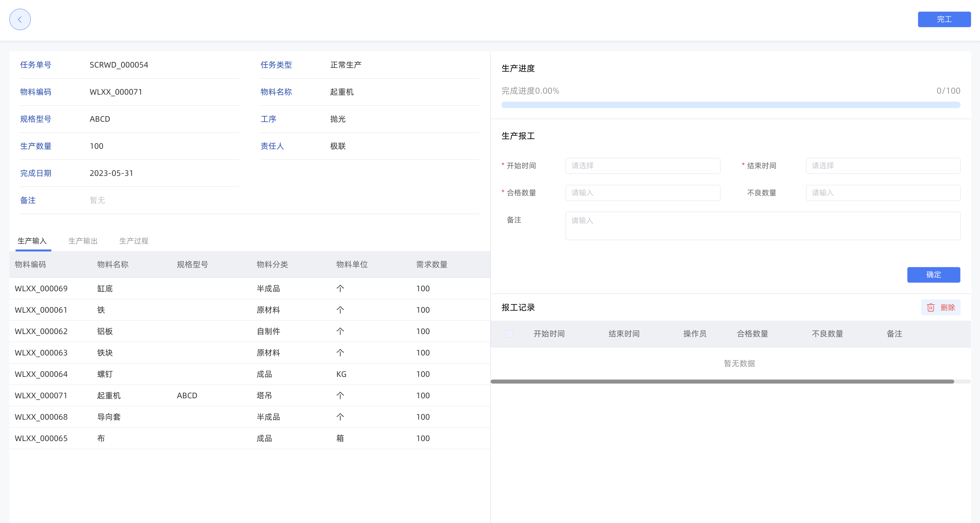Open the 结束时间 date picker
This screenshot has width=980, height=523.
(883, 166)
